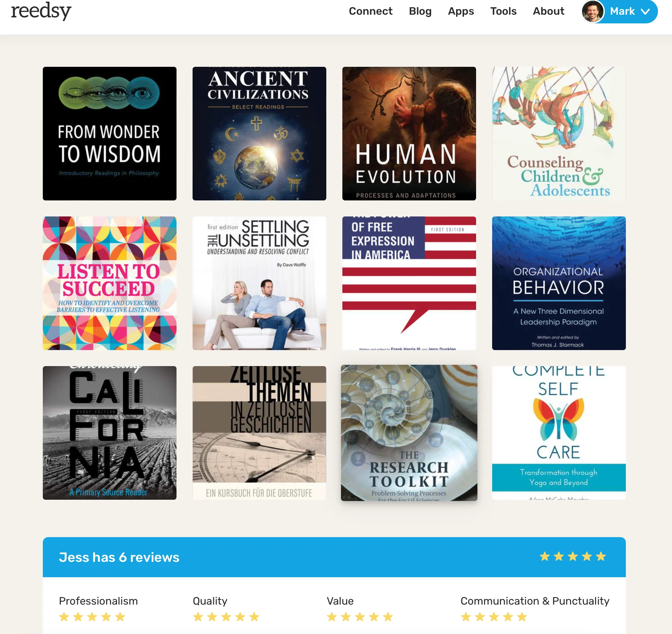Viewport: 672px width, 634px height.
Task: Click the reedsy logo
Action: pos(41,11)
